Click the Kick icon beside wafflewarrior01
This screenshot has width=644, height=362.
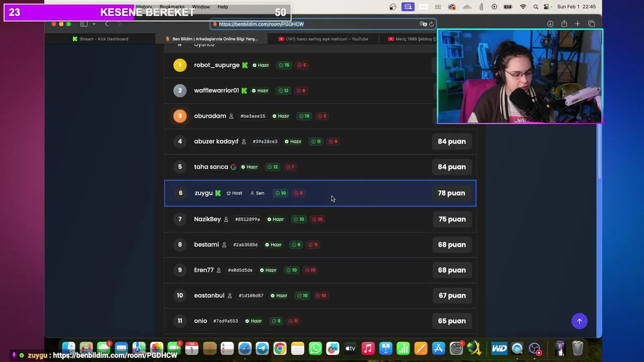pyautogui.click(x=244, y=90)
